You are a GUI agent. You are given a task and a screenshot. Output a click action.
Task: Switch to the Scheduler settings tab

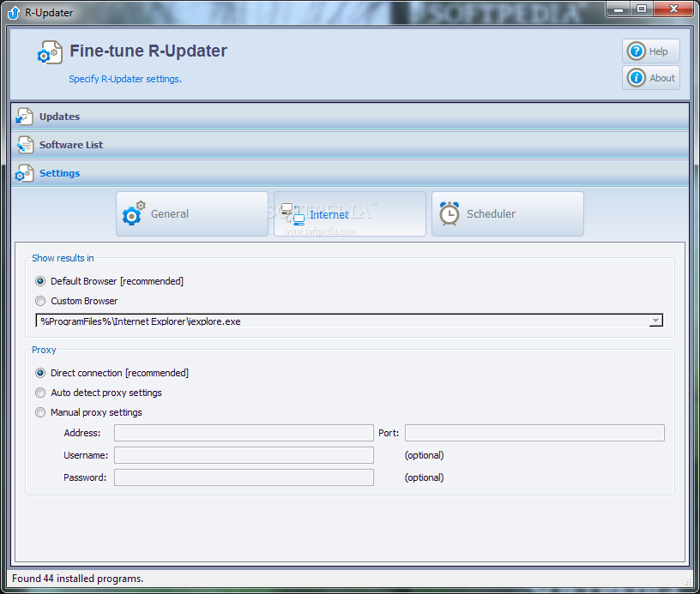[x=508, y=214]
